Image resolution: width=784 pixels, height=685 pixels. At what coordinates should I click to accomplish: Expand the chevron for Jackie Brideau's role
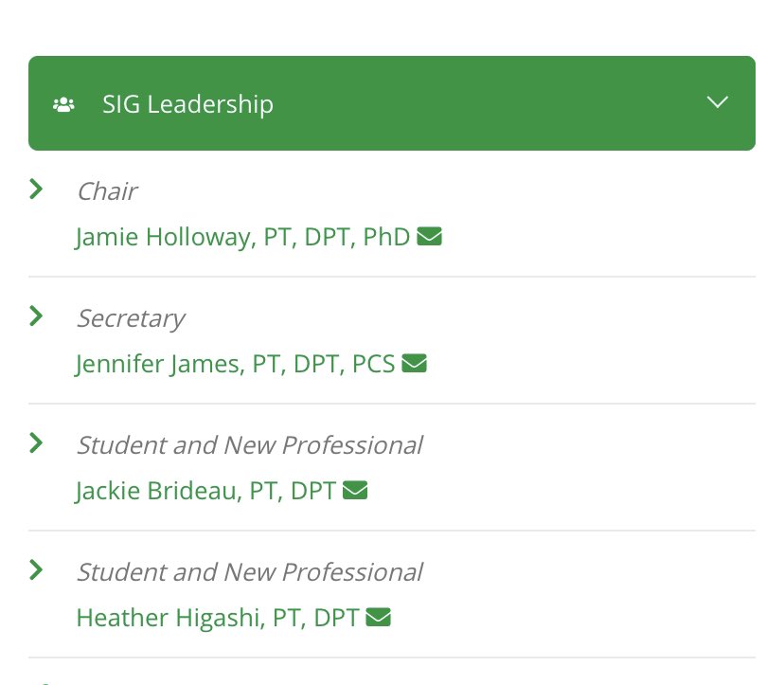tap(35, 442)
